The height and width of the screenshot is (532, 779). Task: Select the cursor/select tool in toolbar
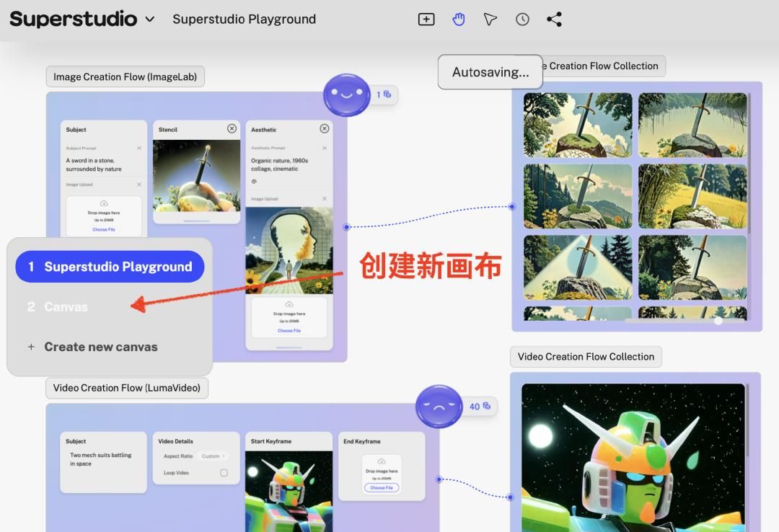[490, 19]
